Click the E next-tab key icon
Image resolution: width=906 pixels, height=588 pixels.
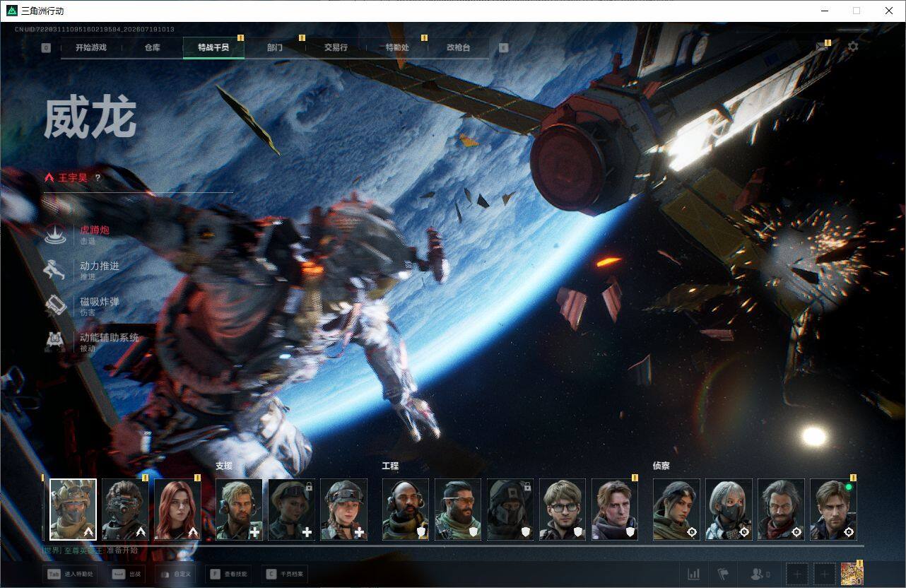pyautogui.click(x=503, y=48)
